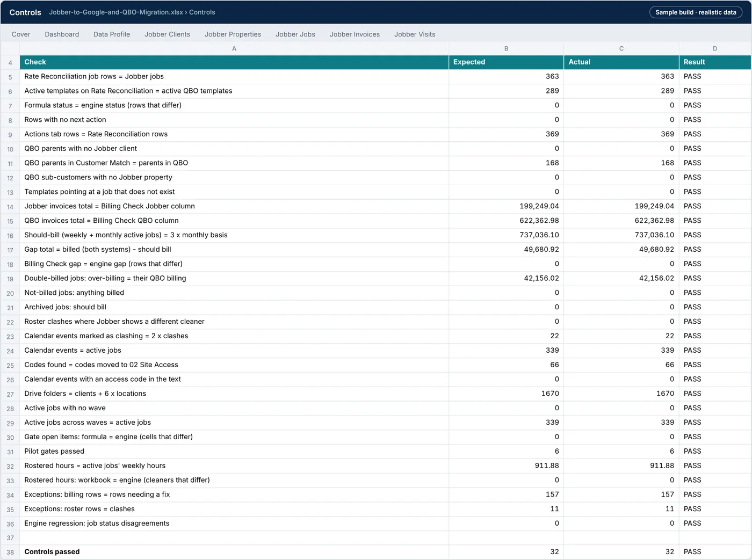
Task: Select 'Rate Reconciliation job rows = Jobber jobs' cell
Action: point(234,77)
